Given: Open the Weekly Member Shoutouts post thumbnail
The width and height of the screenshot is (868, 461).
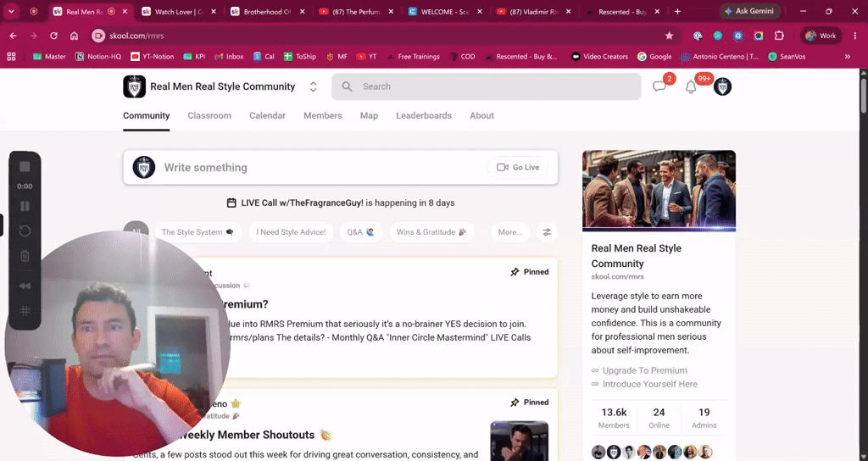Looking at the screenshot, I should pos(519,441).
